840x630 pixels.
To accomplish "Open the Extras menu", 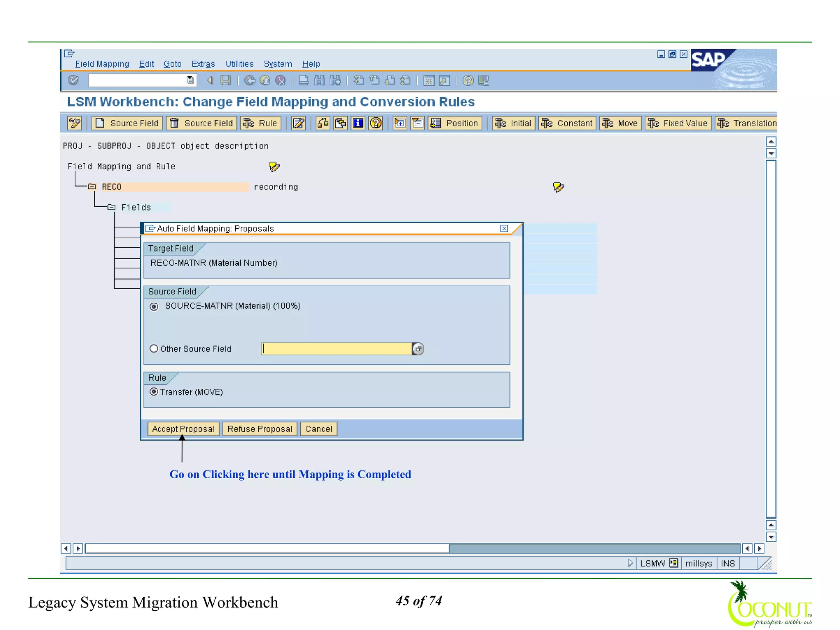I will click(x=203, y=64).
